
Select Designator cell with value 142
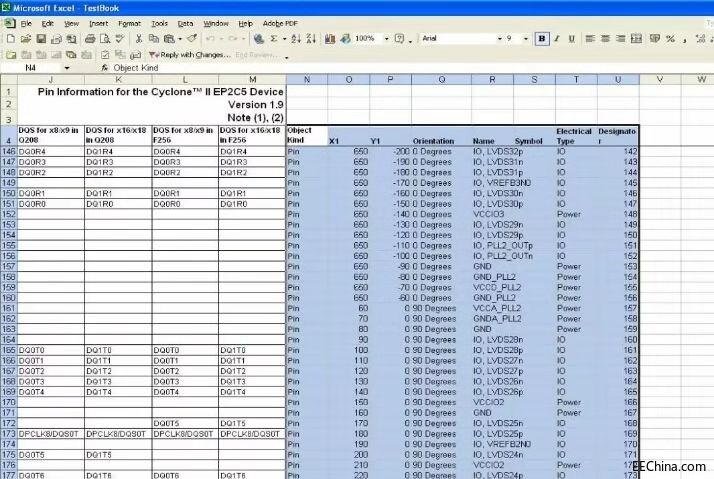(x=618, y=152)
